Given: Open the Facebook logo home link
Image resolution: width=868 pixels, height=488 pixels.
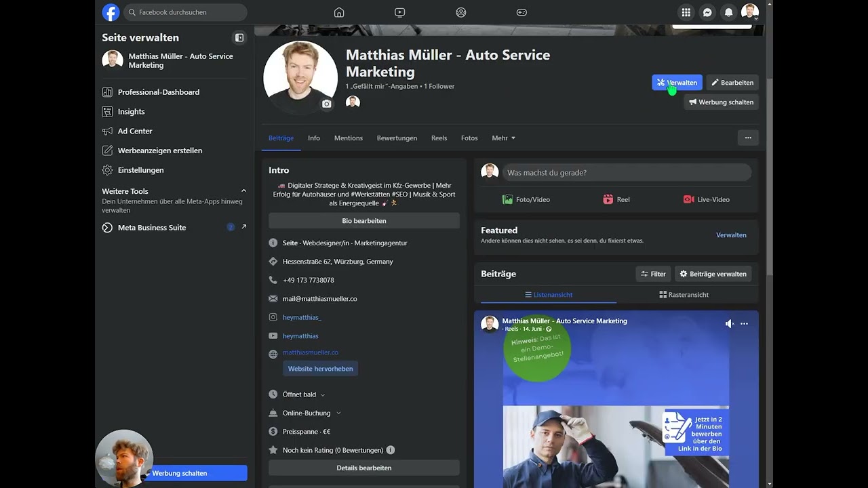Looking at the screenshot, I should pos(111,12).
